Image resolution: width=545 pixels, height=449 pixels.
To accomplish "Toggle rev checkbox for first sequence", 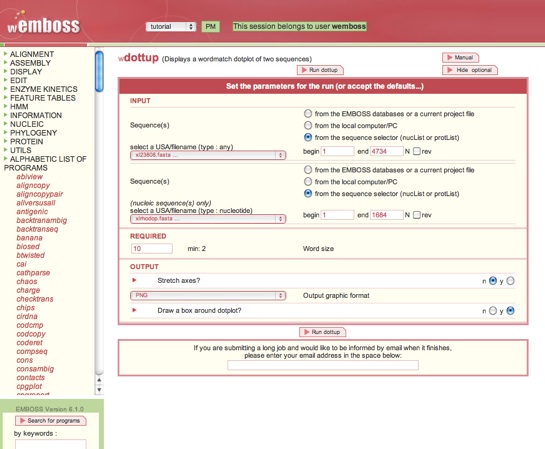I will [x=417, y=151].
